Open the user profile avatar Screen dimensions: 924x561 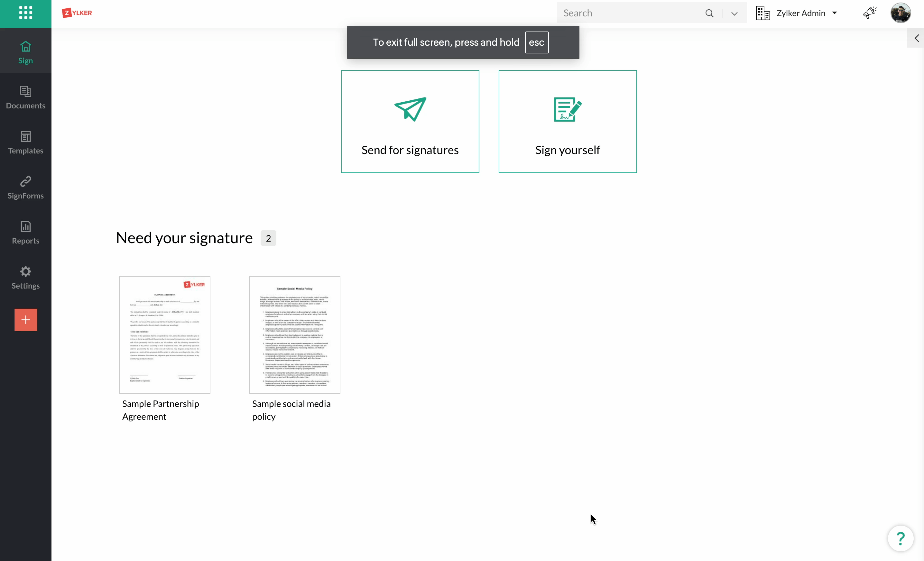point(901,13)
